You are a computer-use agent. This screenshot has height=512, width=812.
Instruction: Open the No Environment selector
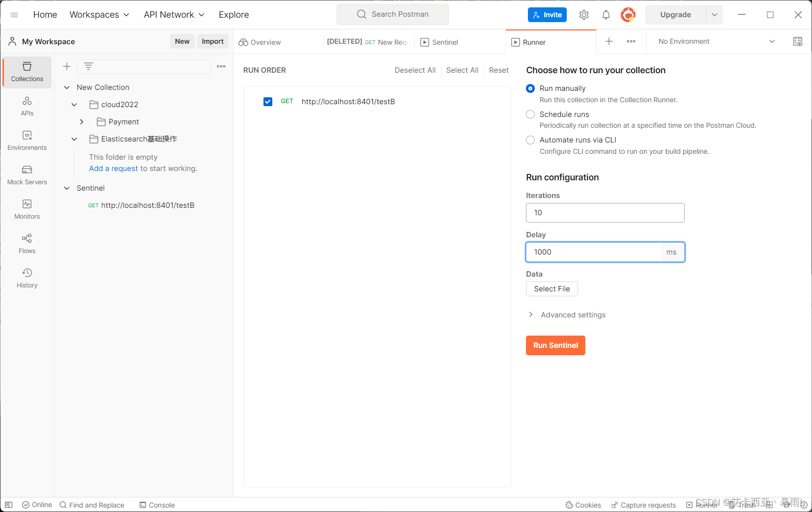coord(717,41)
